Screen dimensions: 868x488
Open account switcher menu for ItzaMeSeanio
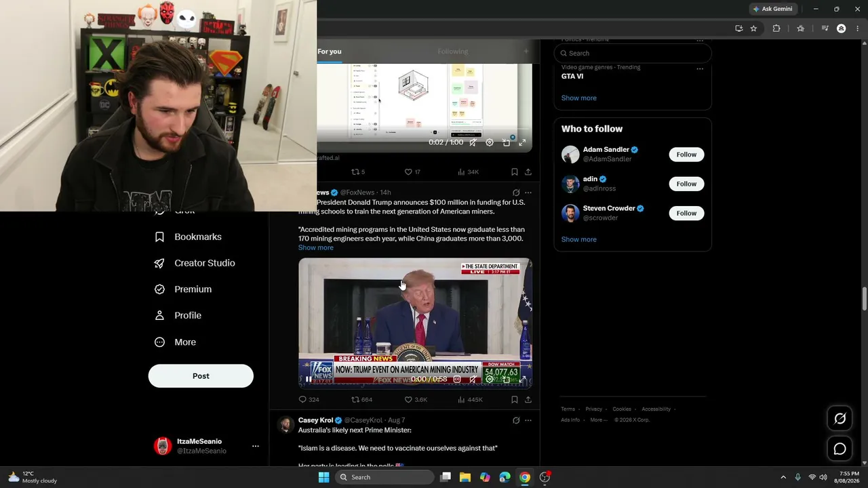pyautogui.click(x=256, y=446)
